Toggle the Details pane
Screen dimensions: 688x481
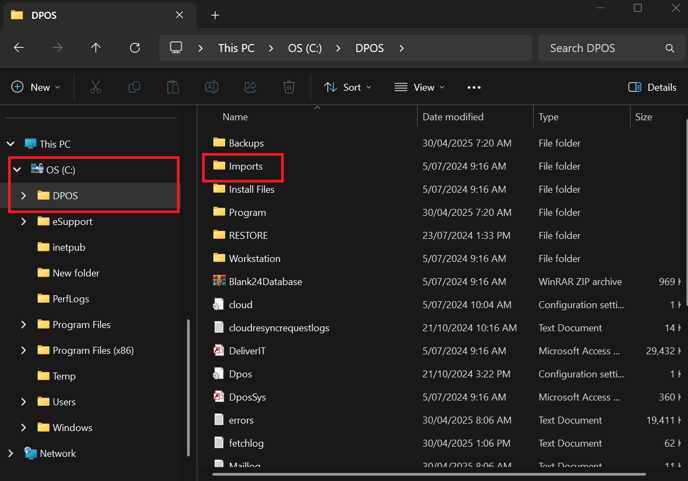[652, 87]
